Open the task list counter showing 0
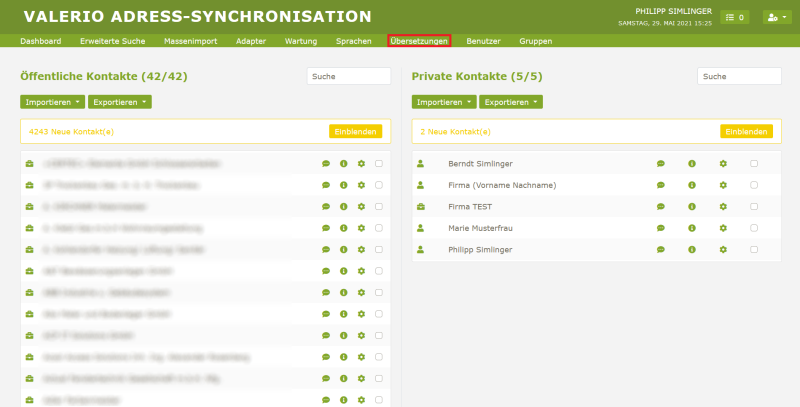 coord(735,17)
